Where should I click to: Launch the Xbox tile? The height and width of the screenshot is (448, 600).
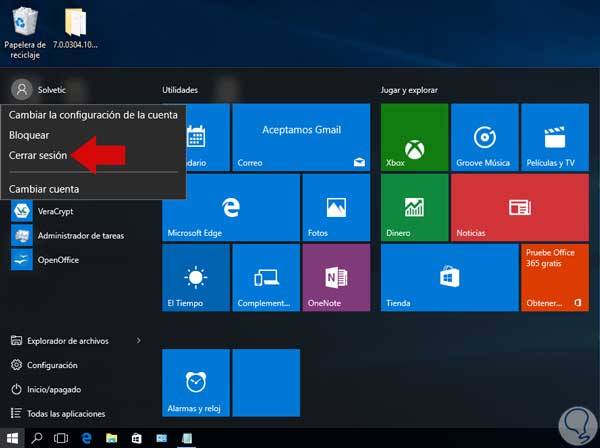414,137
